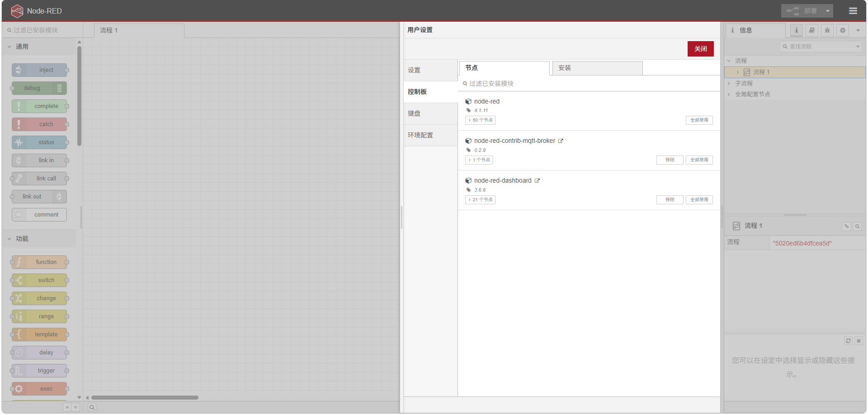Select the change node in palette

click(39, 298)
